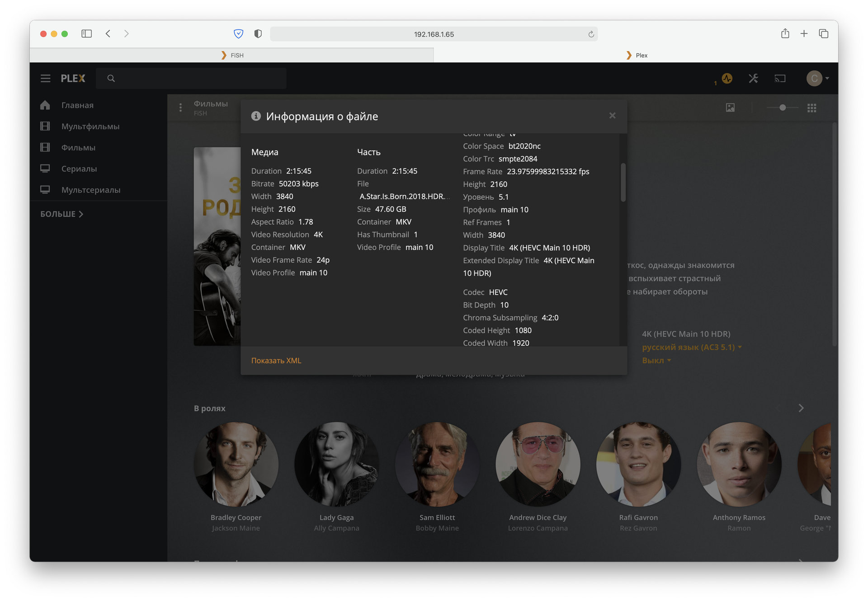Click the grid view icon
Image resolution: width=868 pixels, height=601 pixels.
(811, 108)
